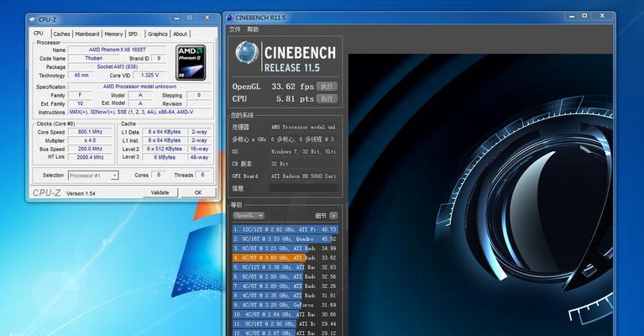The width and height of the screenshot is (644, 336).
Task: Open the OpenGL ranking dropdown
Action: [x=249, y=216]
